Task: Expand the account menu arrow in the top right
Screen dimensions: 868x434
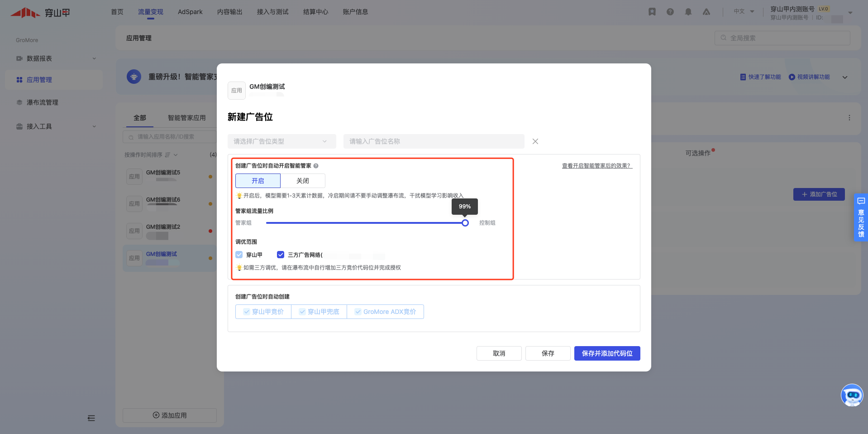Action: pyautogui.click(x=850, y=13)
